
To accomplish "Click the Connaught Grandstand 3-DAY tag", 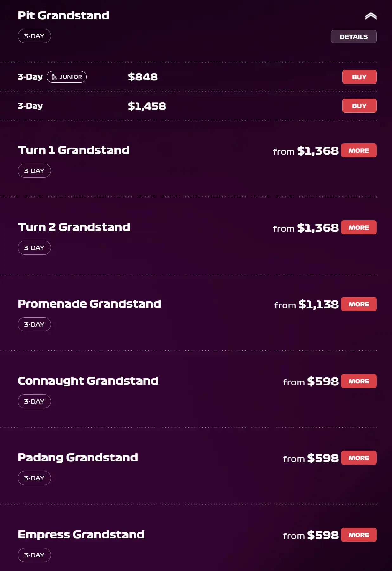I will tap(34, 401).
